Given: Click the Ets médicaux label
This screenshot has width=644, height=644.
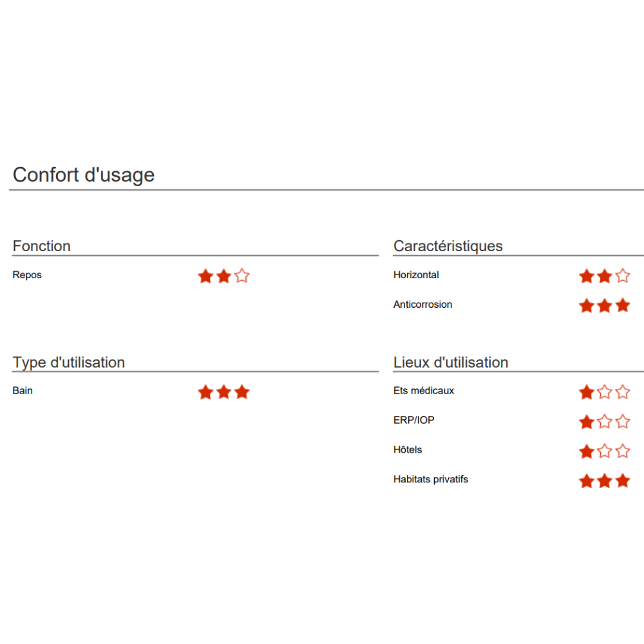Looking at the screenshot, I should tap(424, 391).
